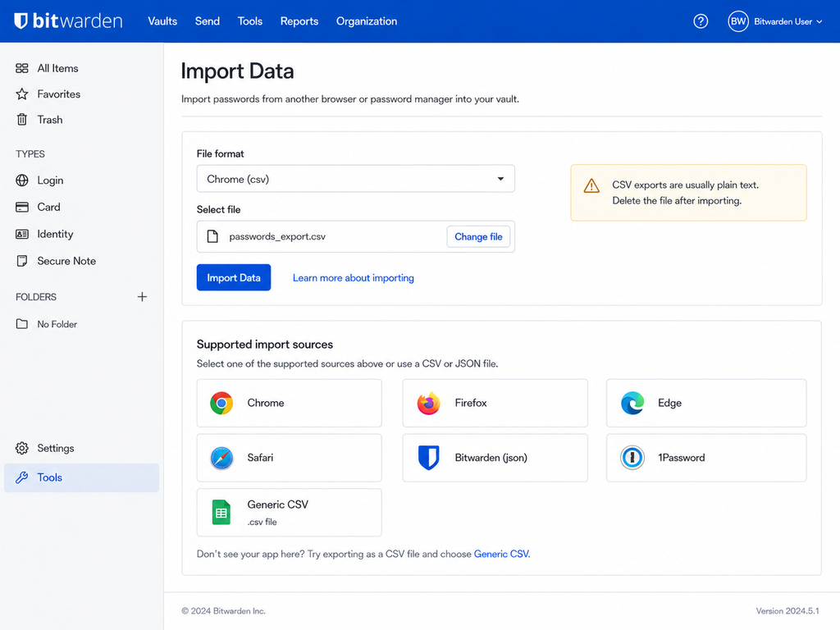Click the Card type label
Screen dimensions: 840x630
pyautogui.click(x=48, y=207)
